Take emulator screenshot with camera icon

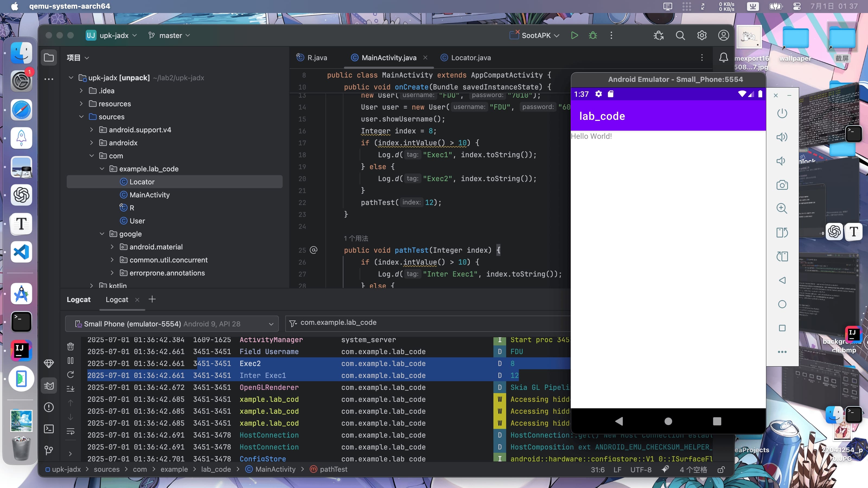coord(782,185)
